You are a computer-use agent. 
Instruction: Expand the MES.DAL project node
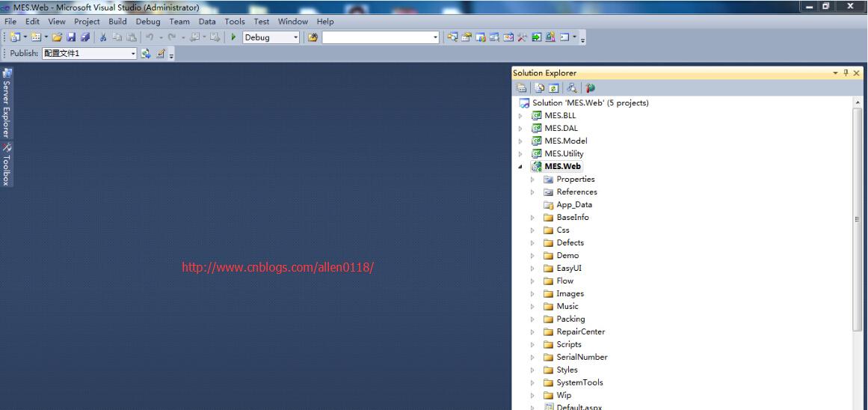pos(520,129)
